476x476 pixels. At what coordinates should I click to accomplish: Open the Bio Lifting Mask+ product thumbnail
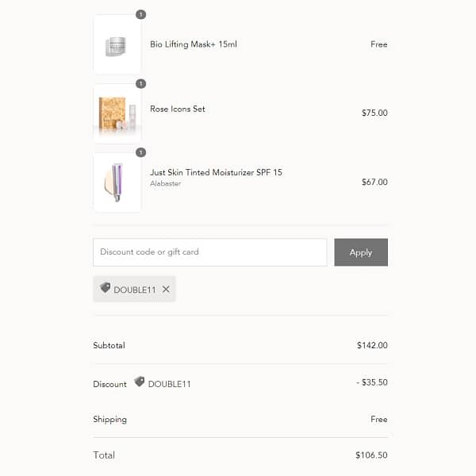point(117,44)
